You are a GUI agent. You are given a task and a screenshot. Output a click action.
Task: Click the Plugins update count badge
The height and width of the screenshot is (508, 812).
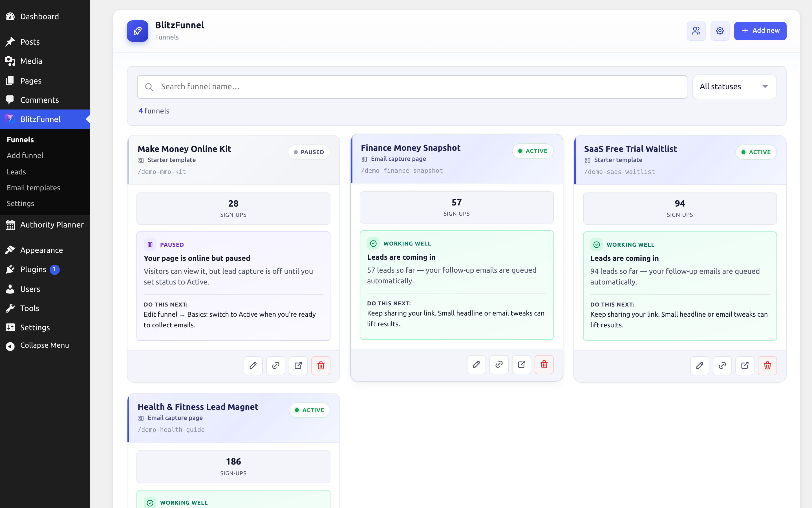(54, 270)
